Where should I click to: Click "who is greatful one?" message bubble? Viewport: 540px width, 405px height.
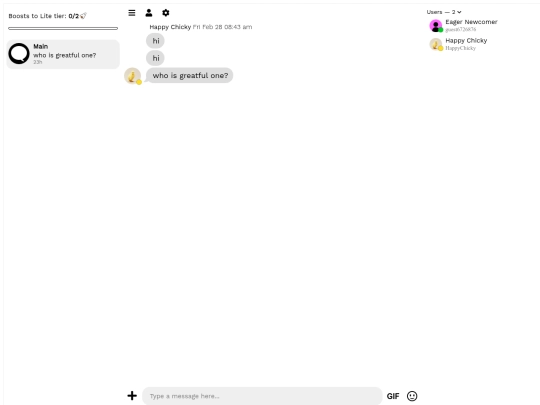190,75
